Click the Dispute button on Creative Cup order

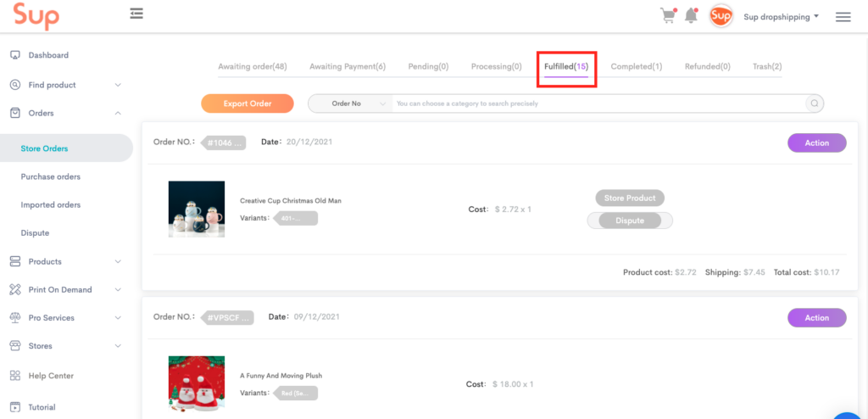click(630, 221)
